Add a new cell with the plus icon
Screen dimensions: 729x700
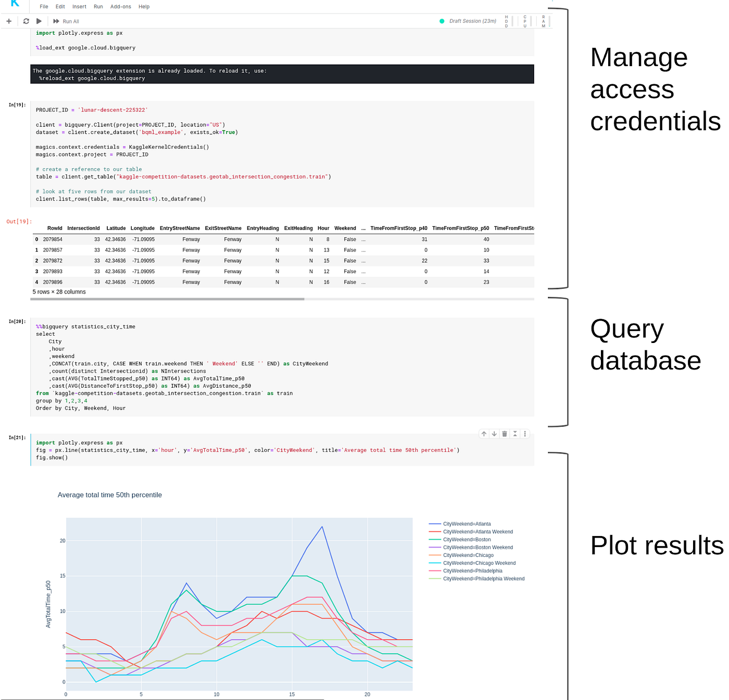pos(8,21)
